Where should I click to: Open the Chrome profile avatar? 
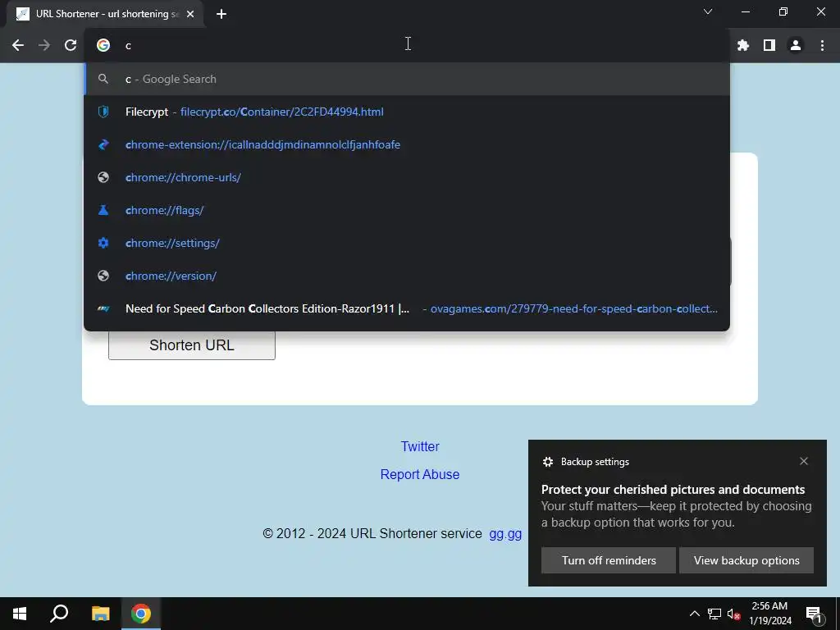(796, 46)
